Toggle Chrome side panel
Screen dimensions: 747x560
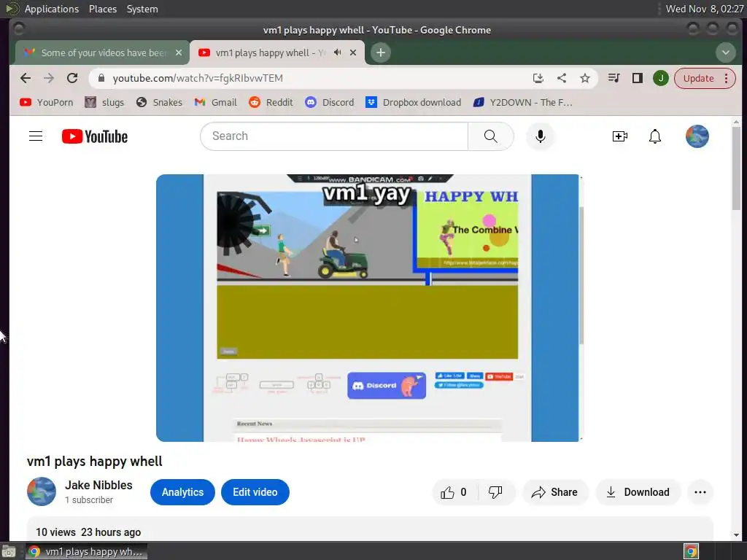[x=637, y=78]
